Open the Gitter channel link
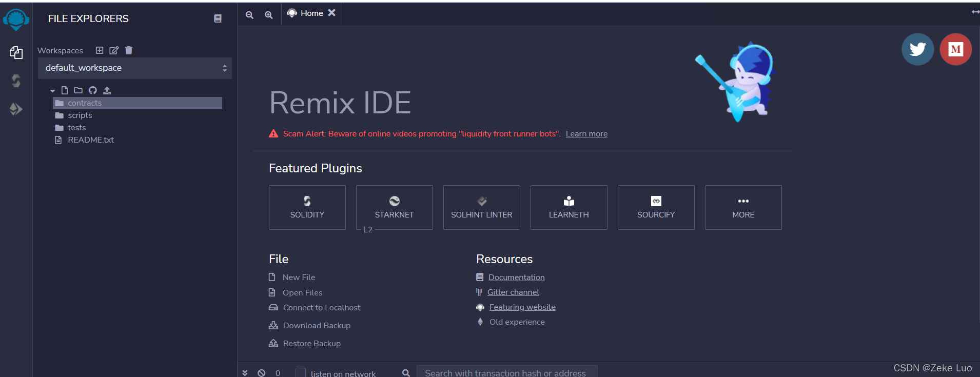 click(x=513, y=292)
